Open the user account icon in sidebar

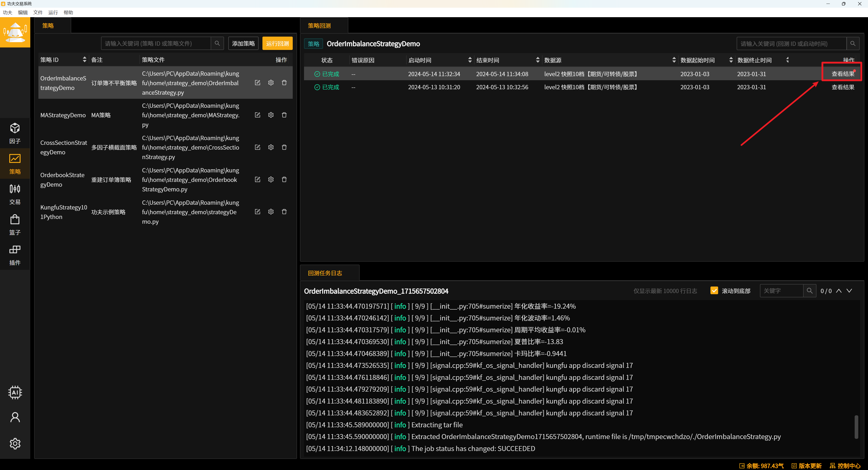coord(15,417)
